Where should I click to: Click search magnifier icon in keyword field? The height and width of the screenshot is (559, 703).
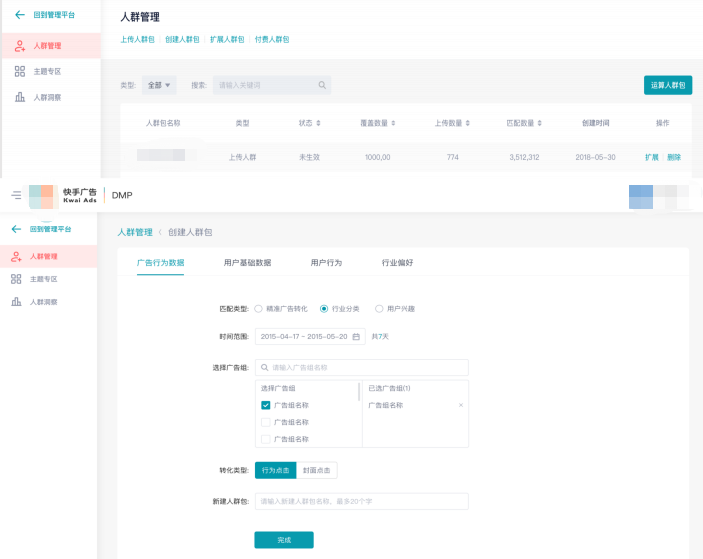pos(322,85)
